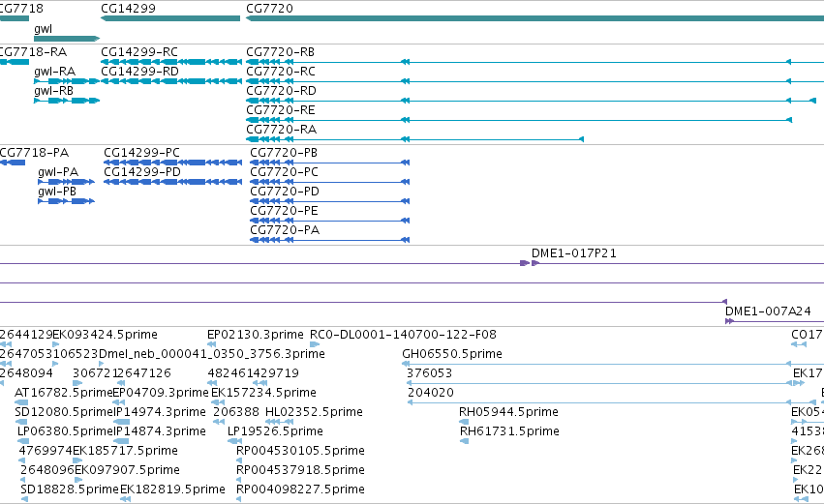824x504 pixels.
Task: Open transcript CG14299-RC label
Action: (x=139, y=52)
